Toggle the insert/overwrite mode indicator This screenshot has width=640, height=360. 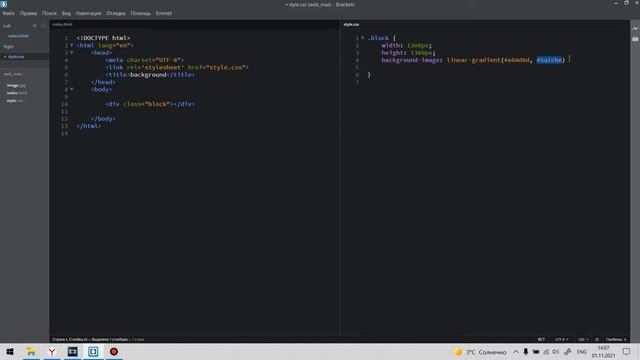coord(541,340)
